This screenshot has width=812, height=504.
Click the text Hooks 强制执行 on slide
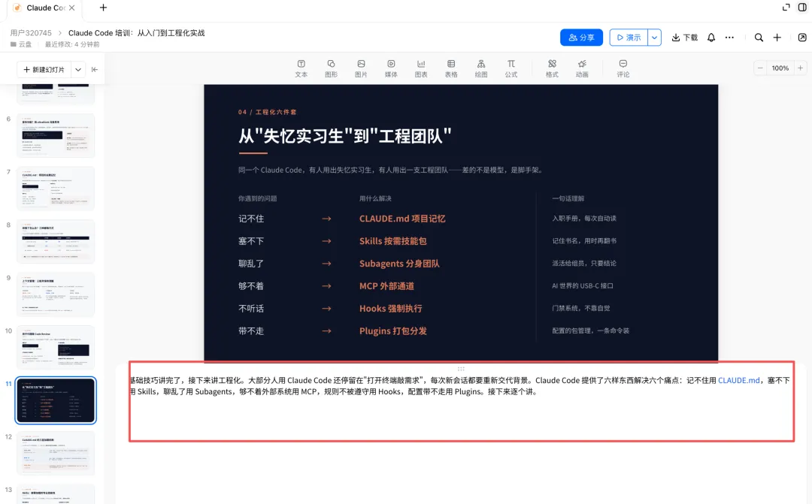tap(390, 309)
